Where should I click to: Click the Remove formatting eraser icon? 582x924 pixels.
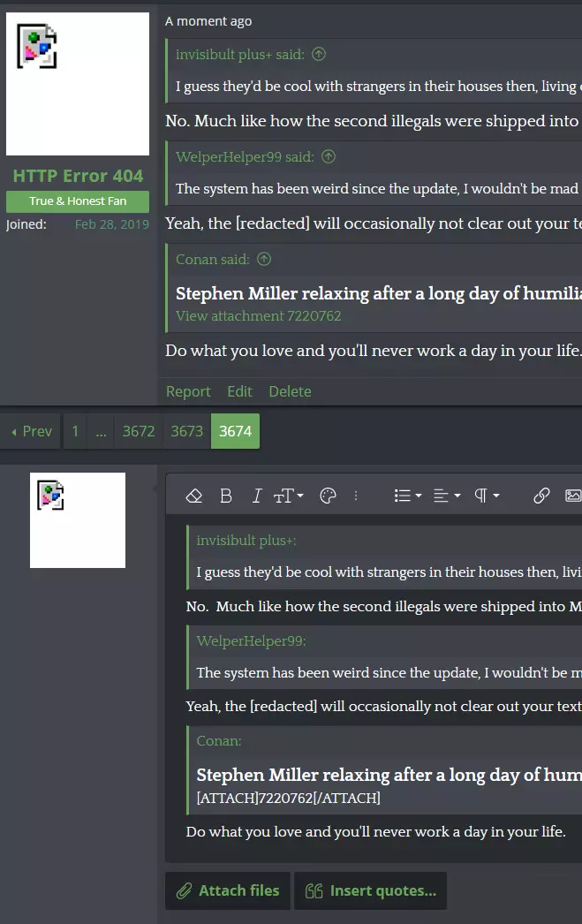tap(193, 496)
